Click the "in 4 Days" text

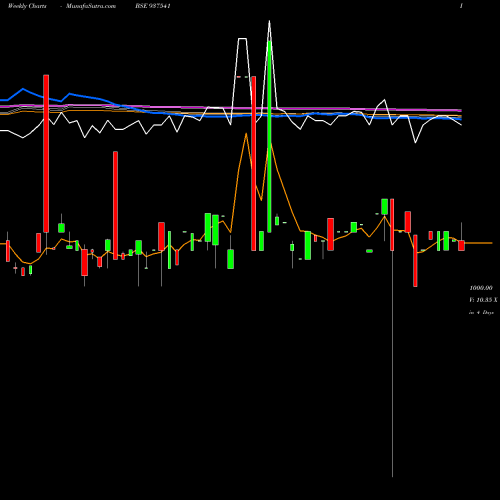(x=481, y=313)
